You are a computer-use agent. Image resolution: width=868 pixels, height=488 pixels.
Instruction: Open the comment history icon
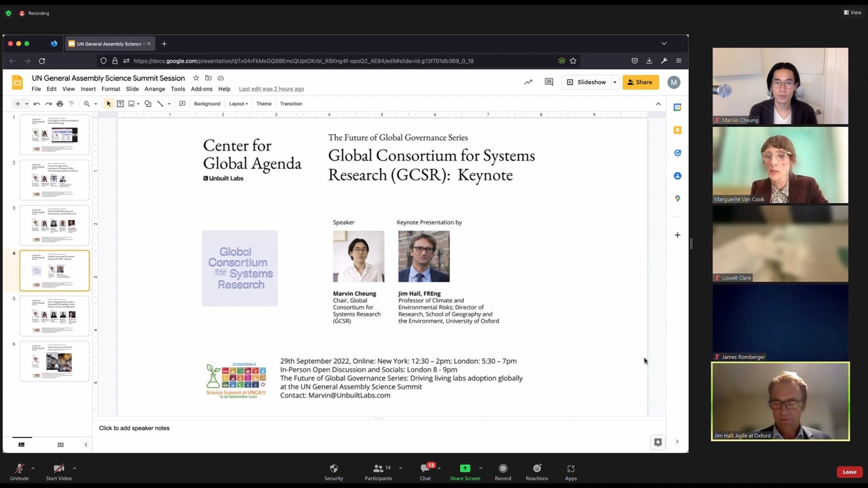click(x=549, y=82)
